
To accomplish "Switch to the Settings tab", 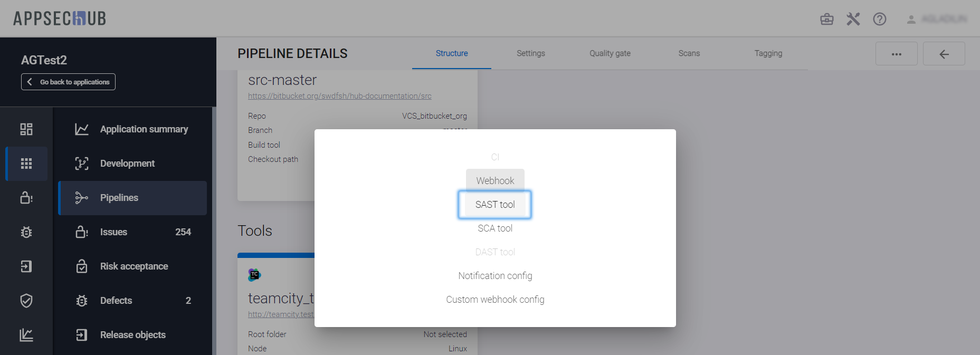I will [x=530, y=53].
